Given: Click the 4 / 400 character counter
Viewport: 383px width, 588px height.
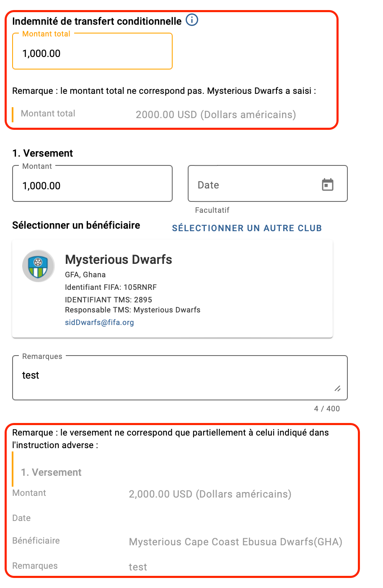Looking at the screenshot, I should (327, 409).
